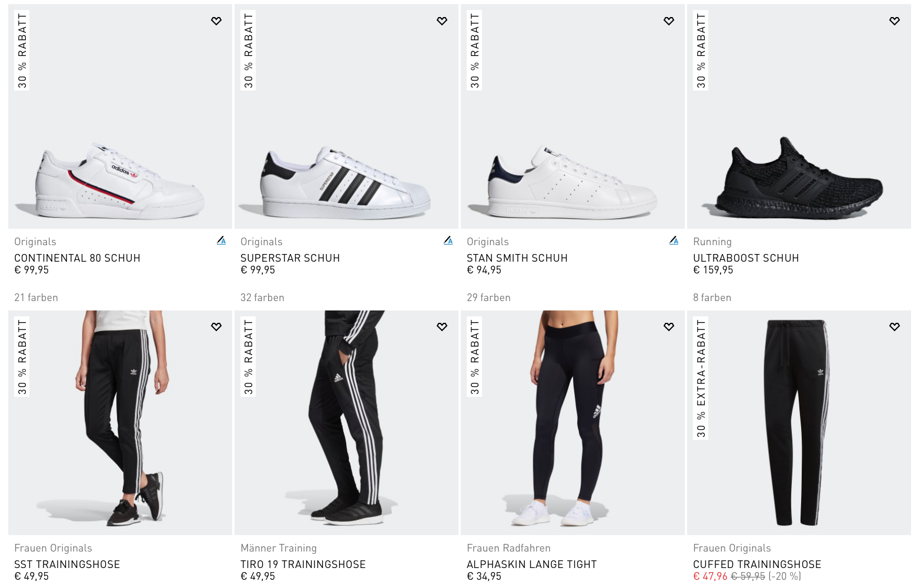The height and width of the screenshot is (588, 924).
Task: Toggle wishlist for SST Trainingshose
Action: coord(216,326)
